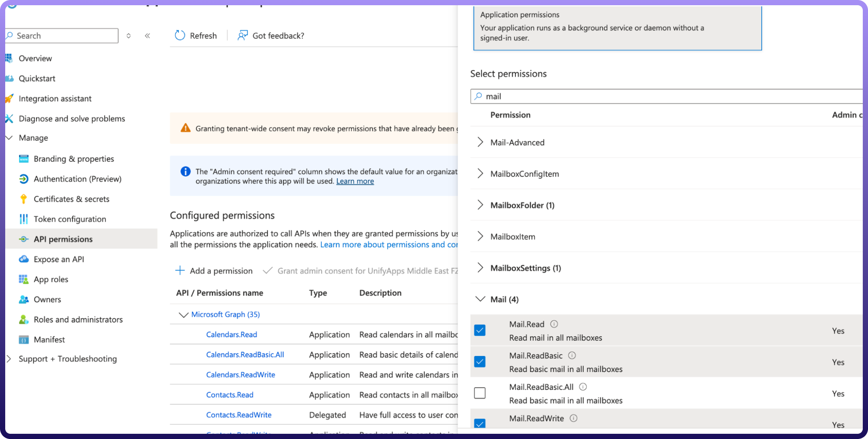Image resolution: width=868 pixels, height=439 pixels.
Task: Click the Integration assistant rocket icon
Action: click(9, 99)
